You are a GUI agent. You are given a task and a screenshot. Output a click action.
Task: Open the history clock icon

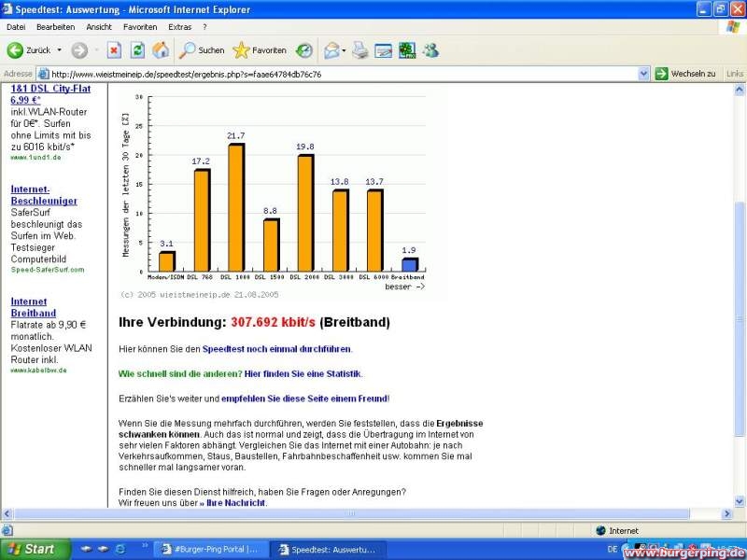pos(304,50)
